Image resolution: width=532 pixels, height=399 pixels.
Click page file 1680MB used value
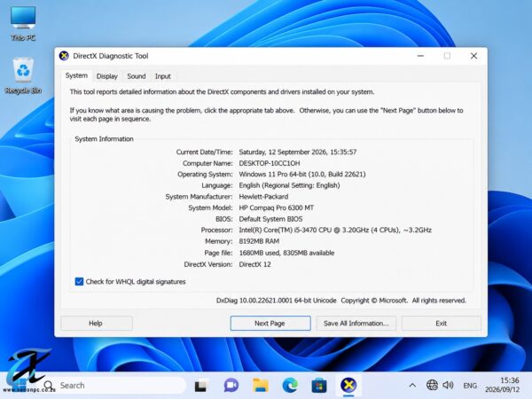(x=286, y=253)
